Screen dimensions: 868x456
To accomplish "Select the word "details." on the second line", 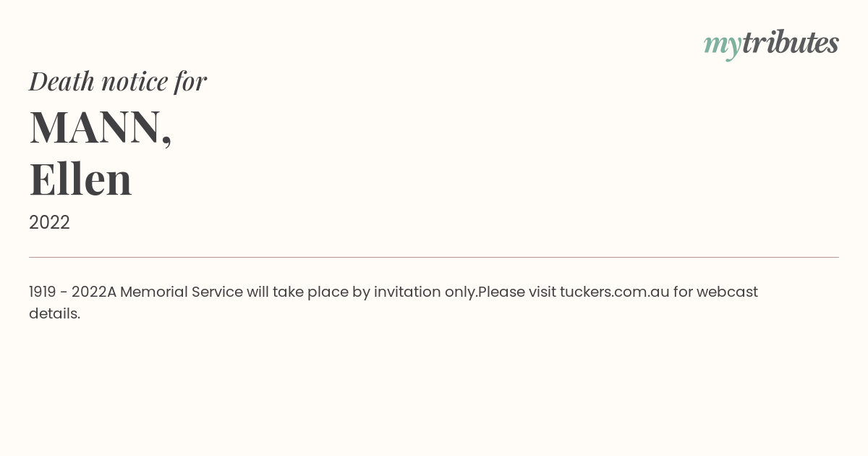I will [x=54, y=313].
